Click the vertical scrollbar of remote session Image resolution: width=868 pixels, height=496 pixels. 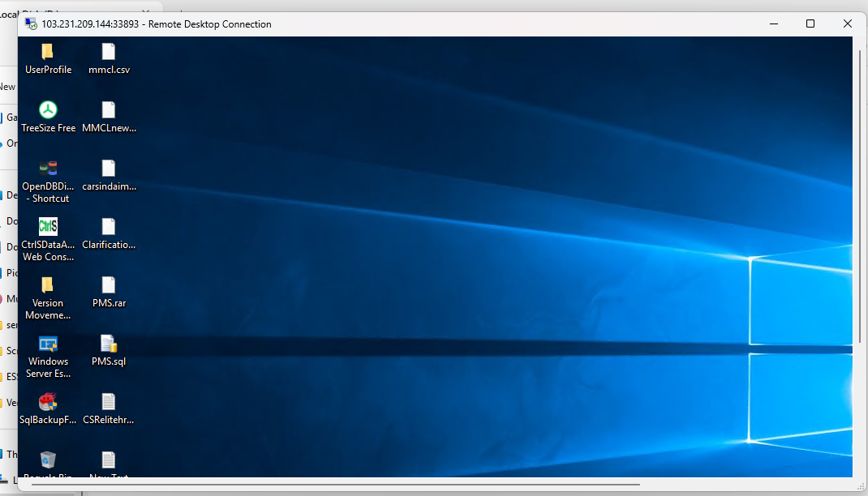coord(859,195)
